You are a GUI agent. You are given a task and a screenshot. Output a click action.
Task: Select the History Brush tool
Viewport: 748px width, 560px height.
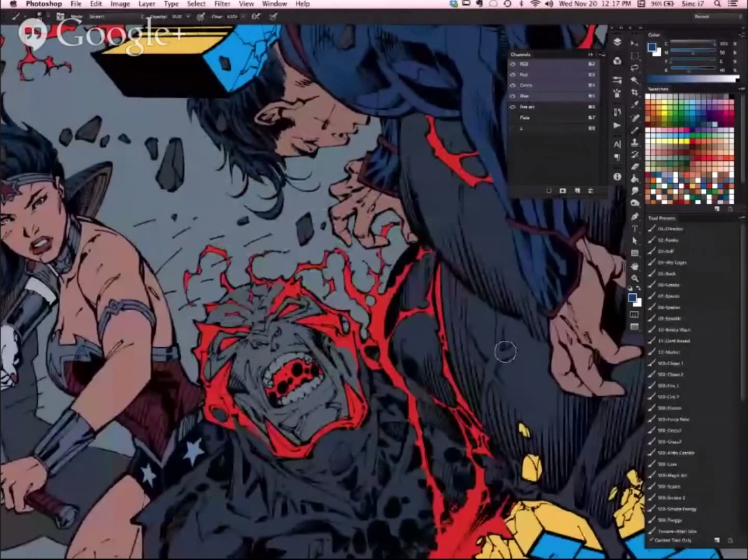click(x=635, y=154)
